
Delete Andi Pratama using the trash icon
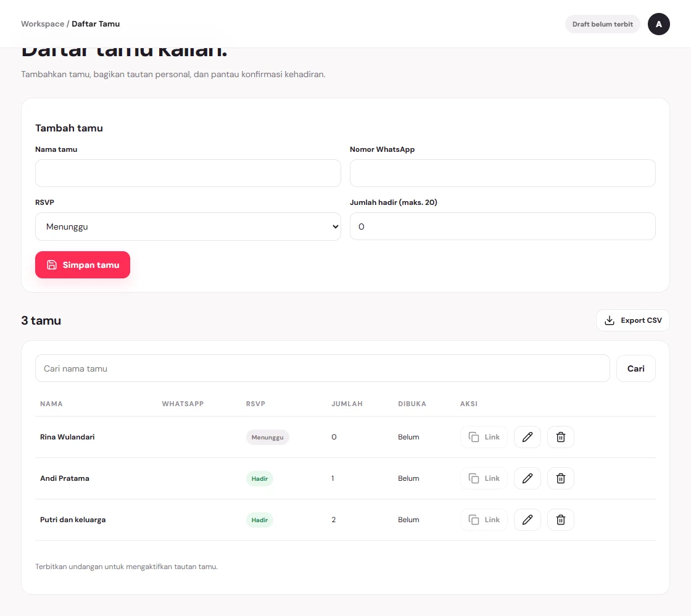coord(561,478)
